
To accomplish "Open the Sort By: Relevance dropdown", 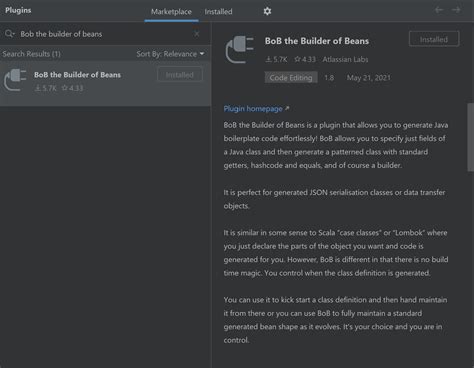I will 170,54.
